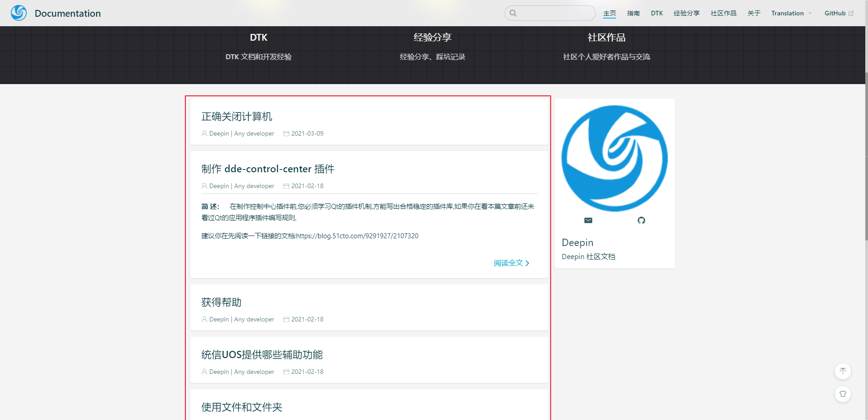Expand the Translation dropdown
This screenshot has width=868, height=420.
point(791,13)
